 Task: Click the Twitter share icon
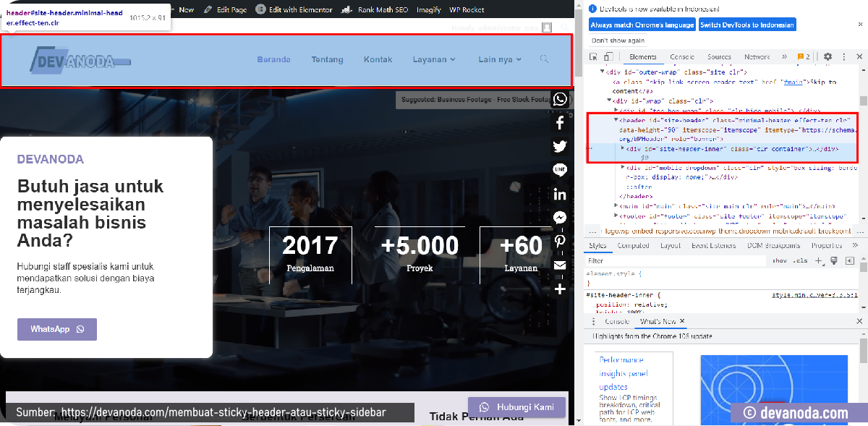pyautogui.click(x=560, y=147)
